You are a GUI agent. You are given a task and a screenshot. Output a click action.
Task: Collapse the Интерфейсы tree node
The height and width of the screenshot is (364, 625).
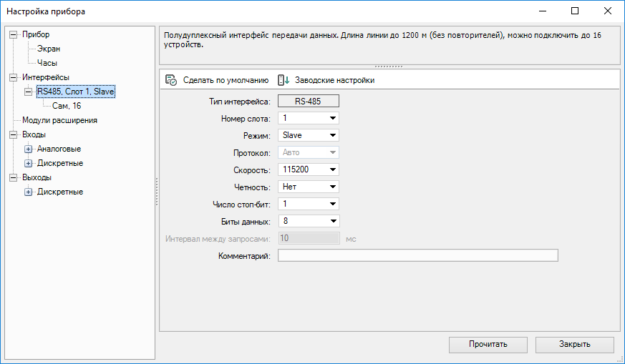point(13,77)
